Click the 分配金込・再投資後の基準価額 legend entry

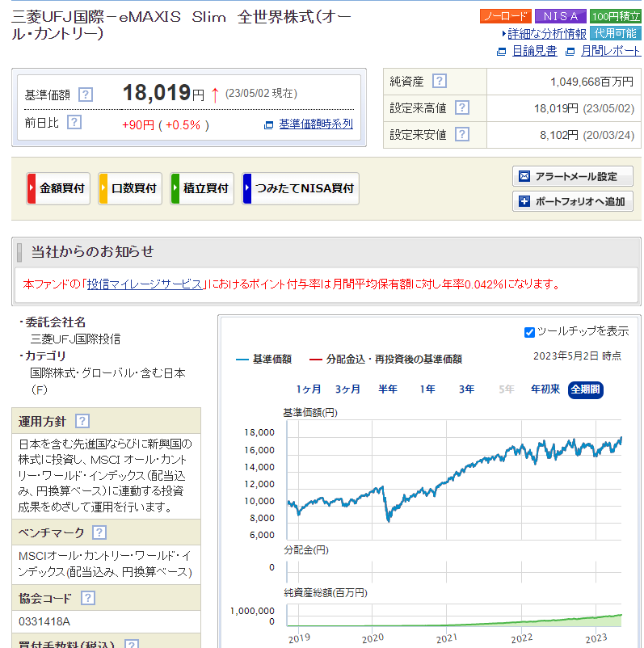[385, 360]
